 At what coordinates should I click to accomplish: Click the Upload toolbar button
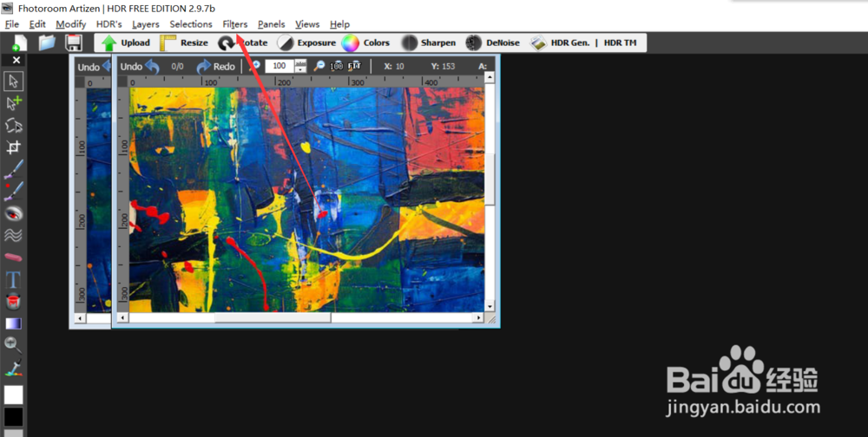point(126,42)
